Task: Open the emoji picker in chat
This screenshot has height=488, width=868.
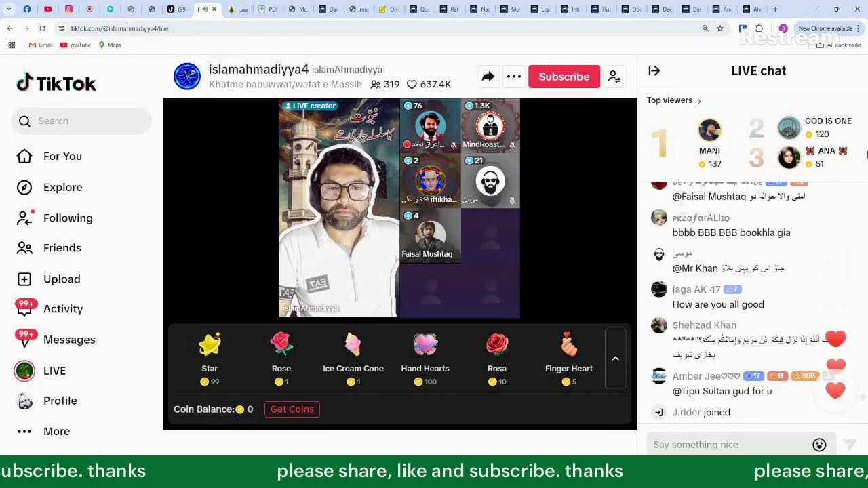Action: click(819, 445)
